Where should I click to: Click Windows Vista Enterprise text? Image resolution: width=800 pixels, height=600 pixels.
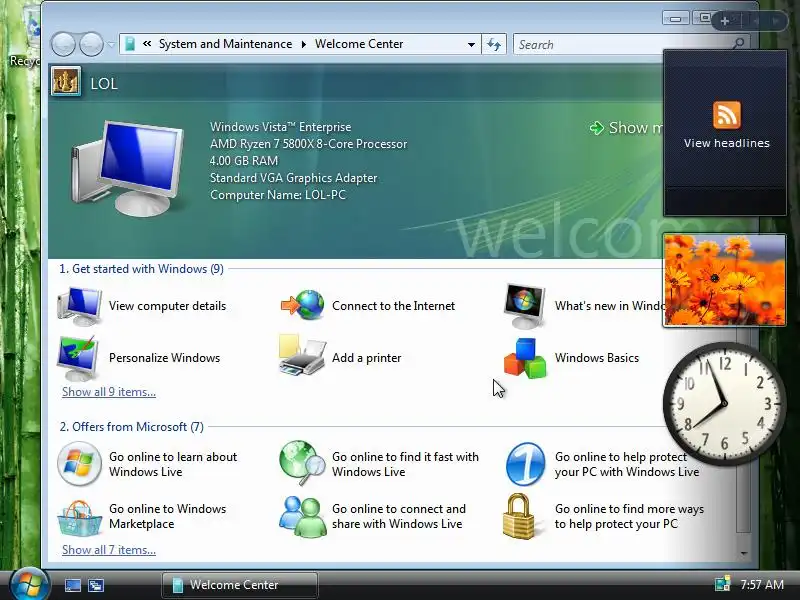point(281,127)
